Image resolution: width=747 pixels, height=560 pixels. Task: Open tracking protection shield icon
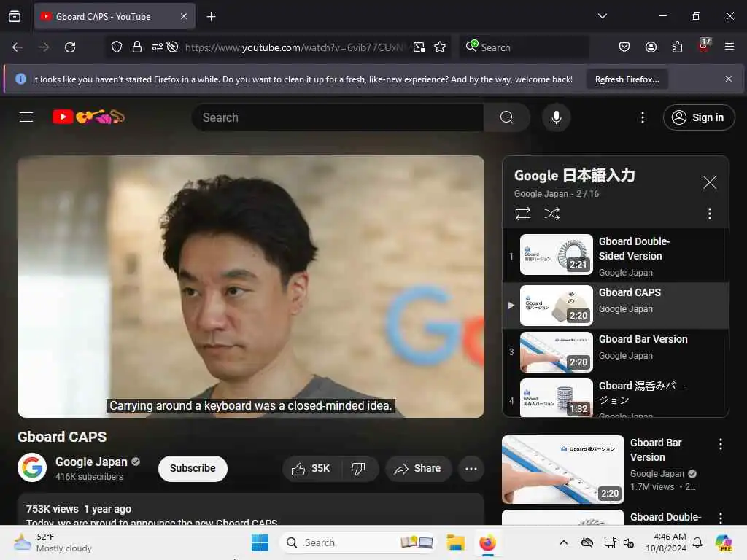(117, 47)
